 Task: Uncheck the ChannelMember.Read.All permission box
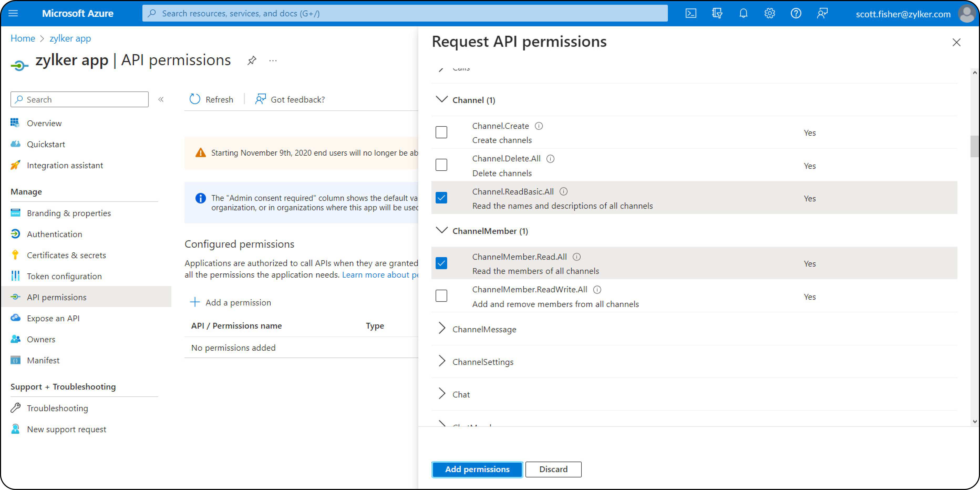click(x=441, y=263)
